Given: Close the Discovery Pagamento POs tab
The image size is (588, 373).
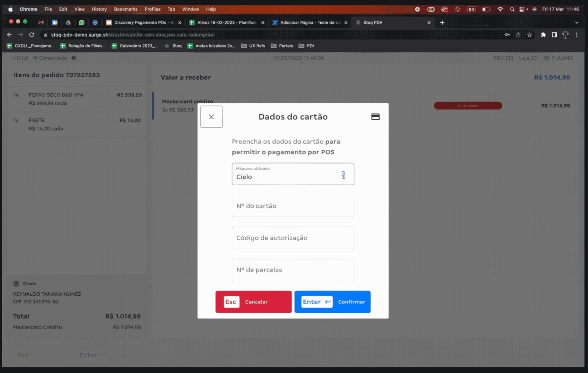Looking at the screenshot, I should pos(180,22).
